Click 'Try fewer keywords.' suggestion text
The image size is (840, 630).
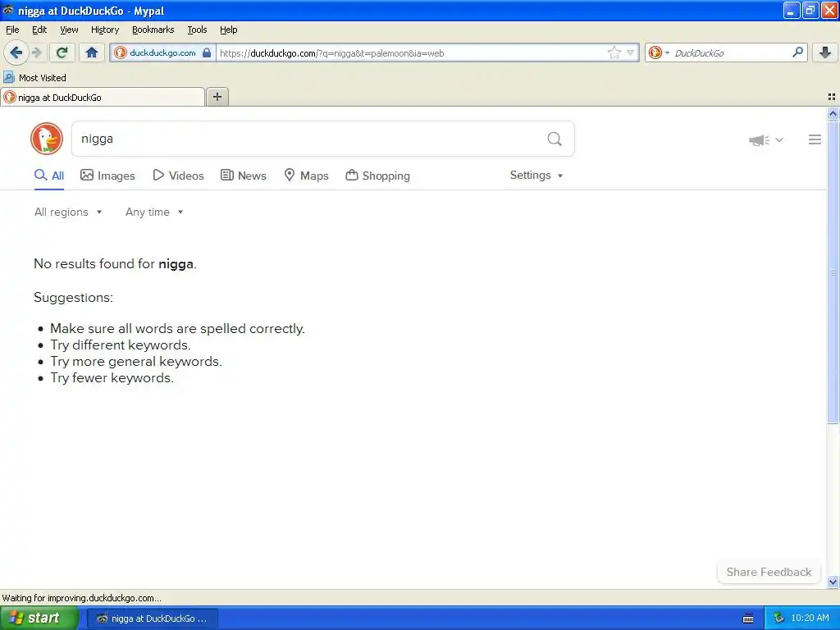(112, 377)
